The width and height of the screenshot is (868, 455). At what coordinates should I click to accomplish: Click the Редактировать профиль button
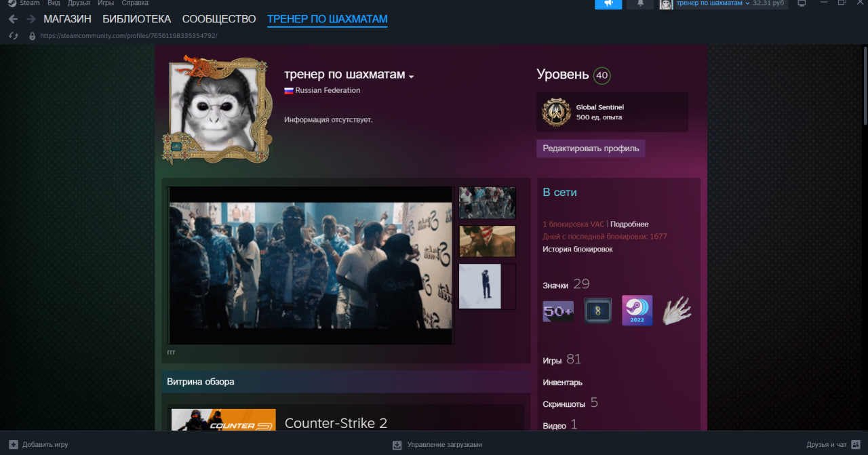[x=591, y=149]
